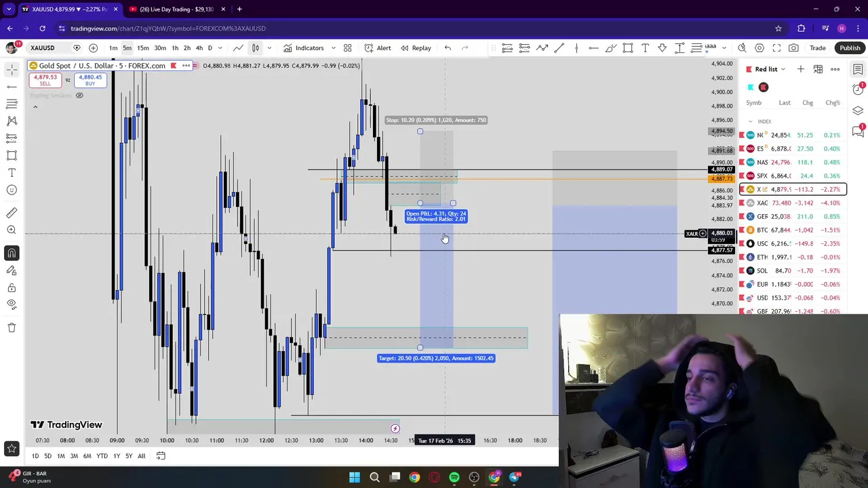
Task: Open watchlist more options ellipsis
Action: point(835,69)
